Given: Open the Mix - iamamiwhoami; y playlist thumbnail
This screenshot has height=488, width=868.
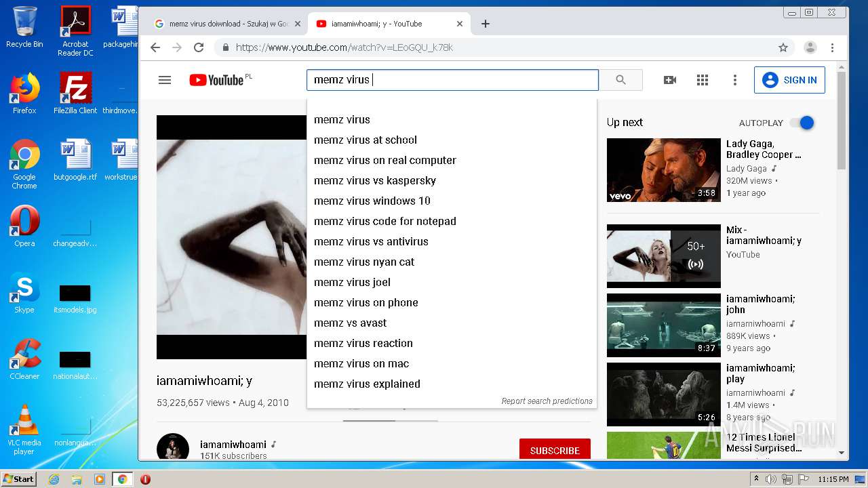Looking at the screenshot, I should coord(664,256).
